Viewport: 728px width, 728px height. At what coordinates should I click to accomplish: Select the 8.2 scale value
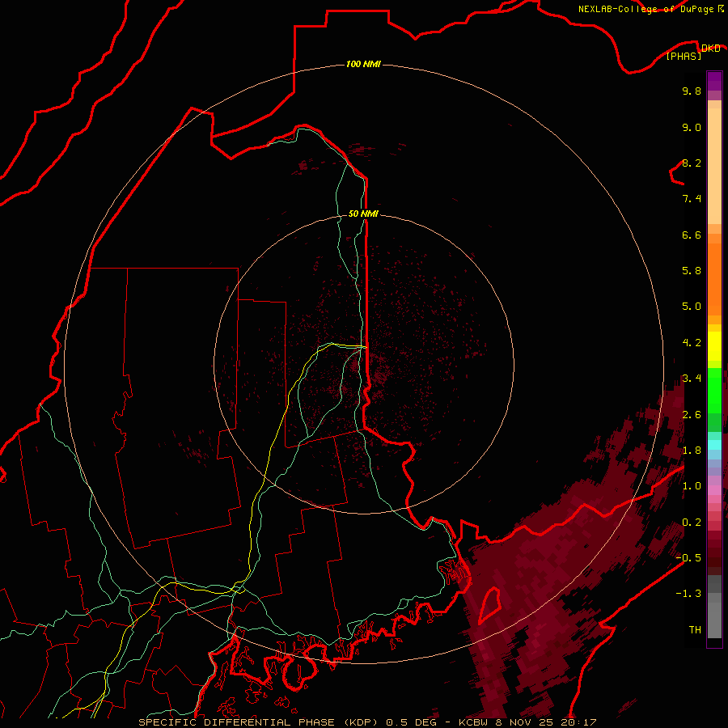pyautogui.click(x=692, y=163)
